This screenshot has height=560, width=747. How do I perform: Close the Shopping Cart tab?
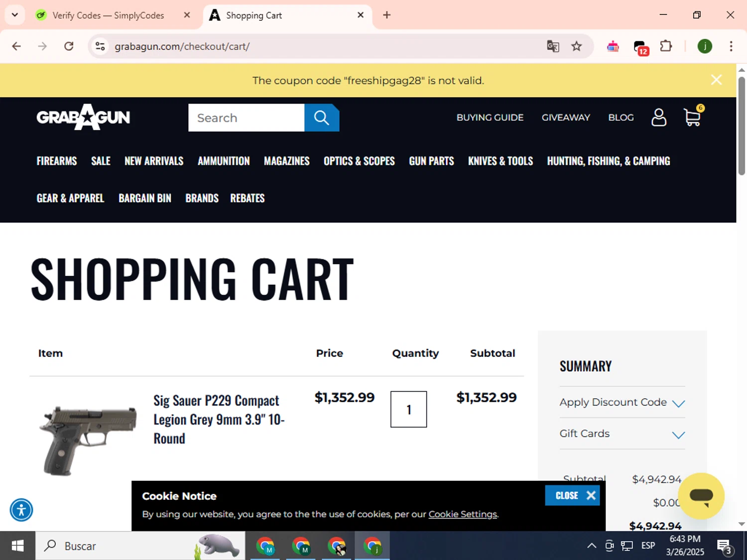tap(361, 15)
